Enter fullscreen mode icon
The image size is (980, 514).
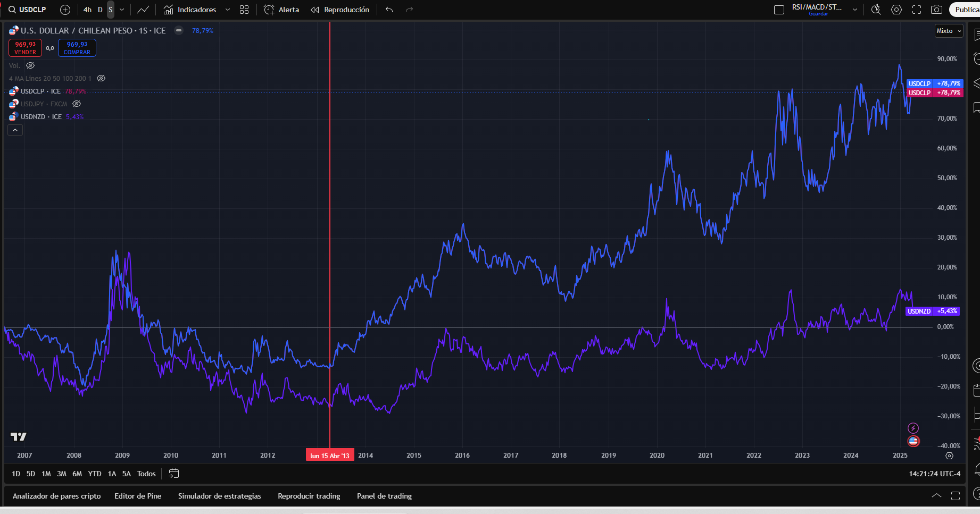917,10
